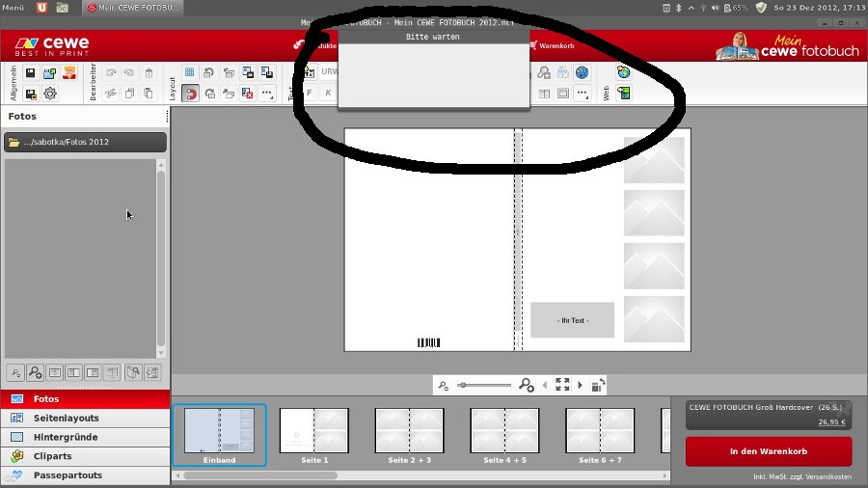Expand more options with dots next to the Web group
The image size is (868, 488).
[x=583, y=94]
